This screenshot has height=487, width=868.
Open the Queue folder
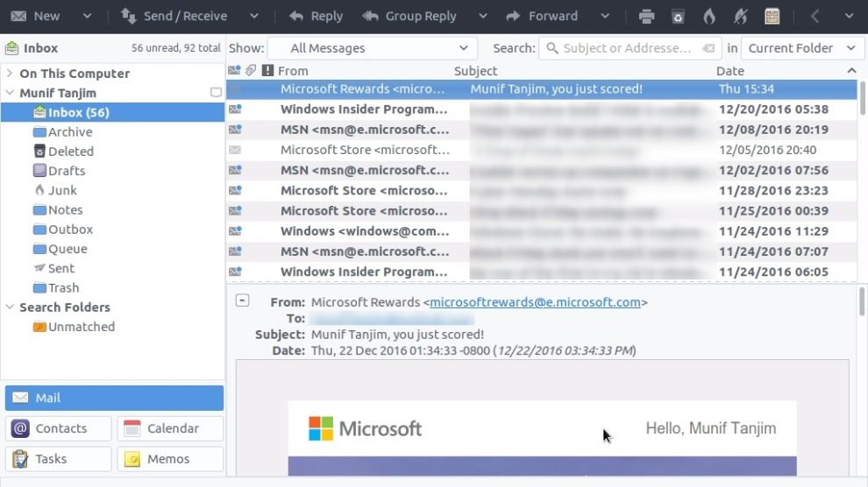point(68,249)
